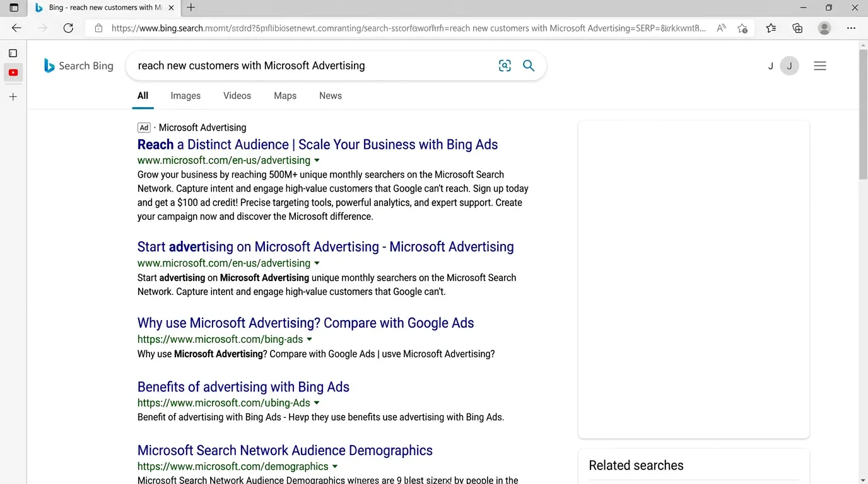Open a new tab with plus button
The image size is (868, 484).
191,8
